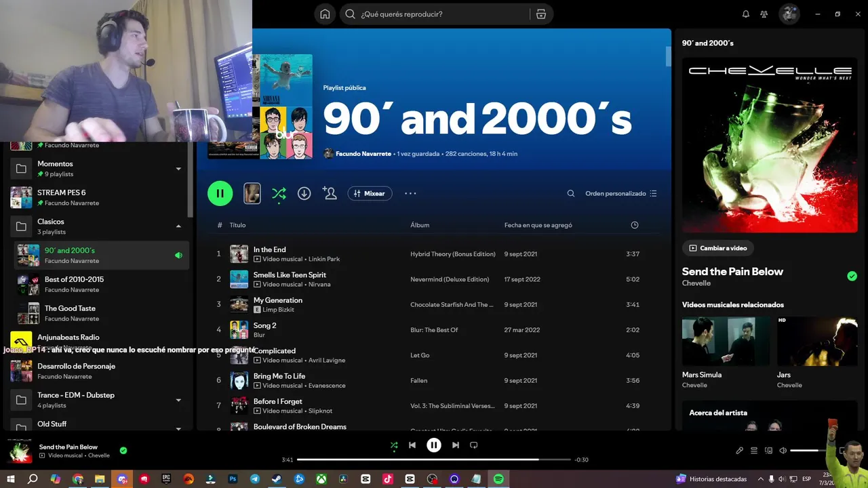
Task: Open the user profile avatar
Action: (789, 14)
